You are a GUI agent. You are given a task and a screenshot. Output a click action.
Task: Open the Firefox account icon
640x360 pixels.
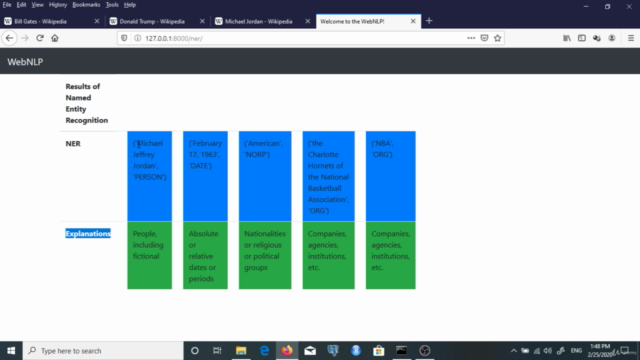tap(611, 38)
